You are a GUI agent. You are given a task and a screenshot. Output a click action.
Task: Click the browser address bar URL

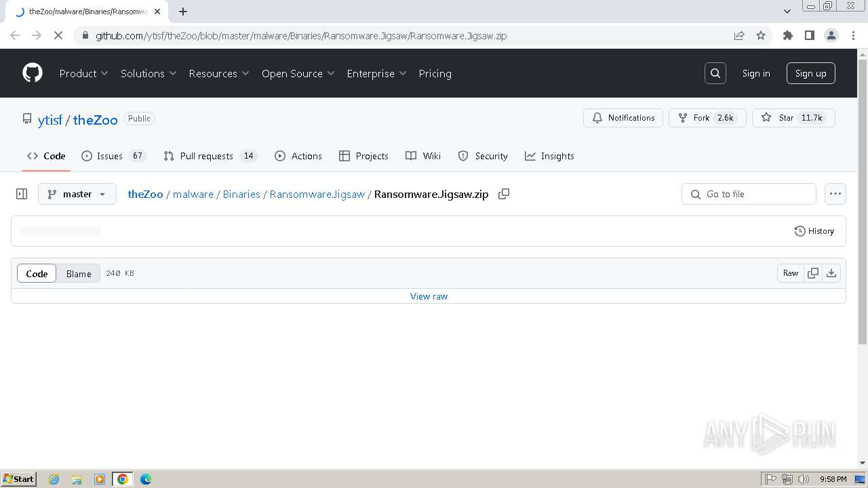pos(301,35)
